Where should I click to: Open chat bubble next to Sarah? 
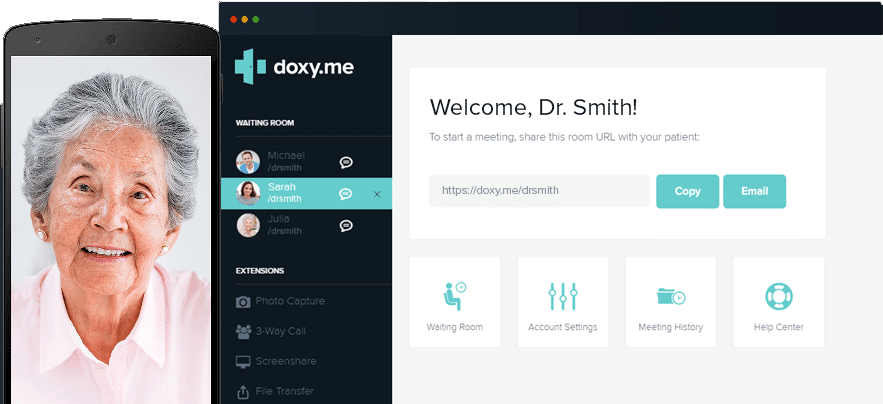(346, 194)
